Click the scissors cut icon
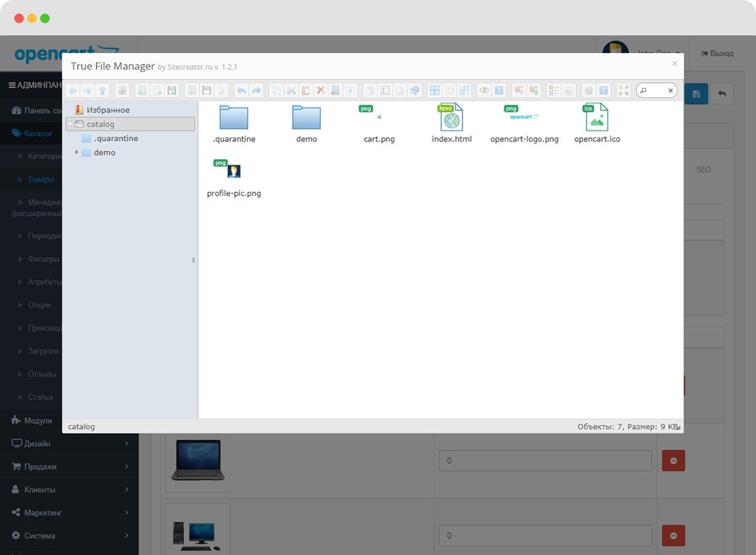This screenshot has width=756, height=555. 291,90
